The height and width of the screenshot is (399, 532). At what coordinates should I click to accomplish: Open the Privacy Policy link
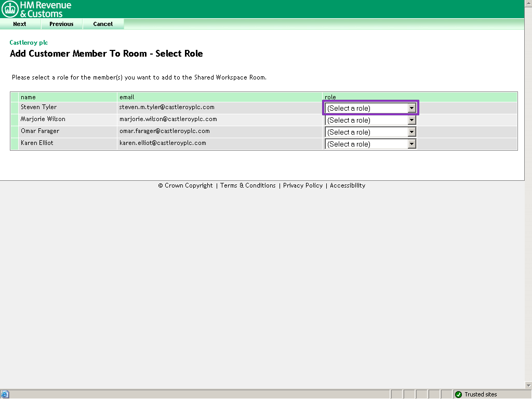[x=303, y=185]
